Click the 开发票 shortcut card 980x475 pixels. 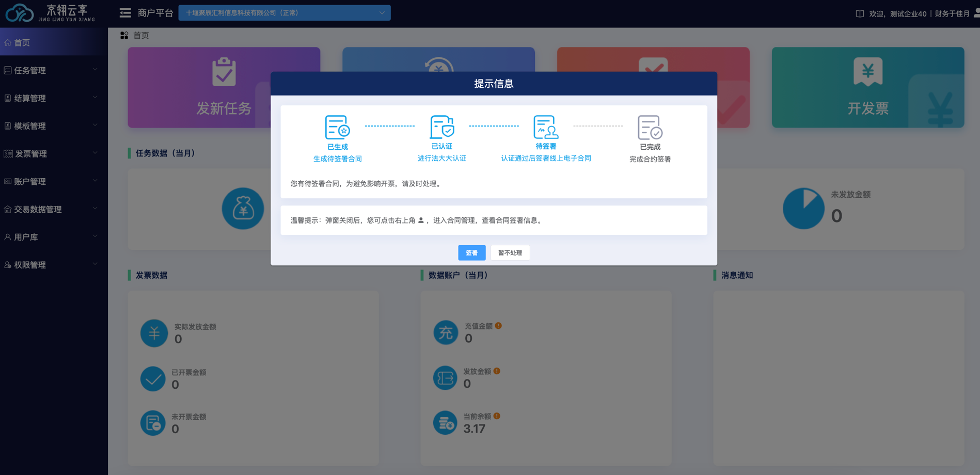pyautogui.click(x=867, y=88)
